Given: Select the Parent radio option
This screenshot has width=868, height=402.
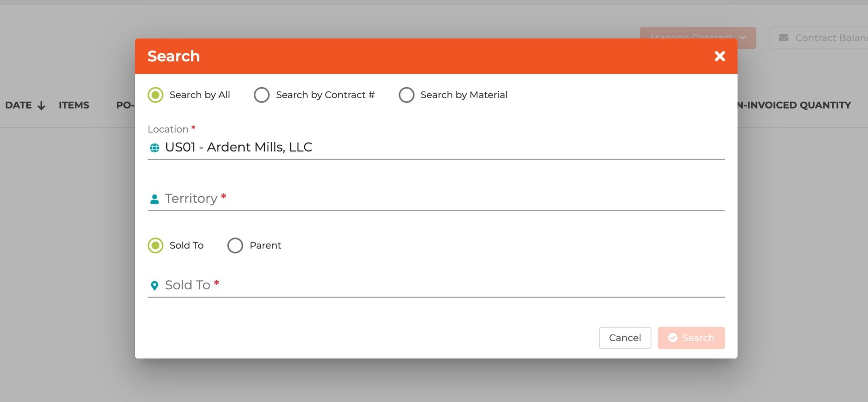Looking at the screenshot, I should point(235,245).
